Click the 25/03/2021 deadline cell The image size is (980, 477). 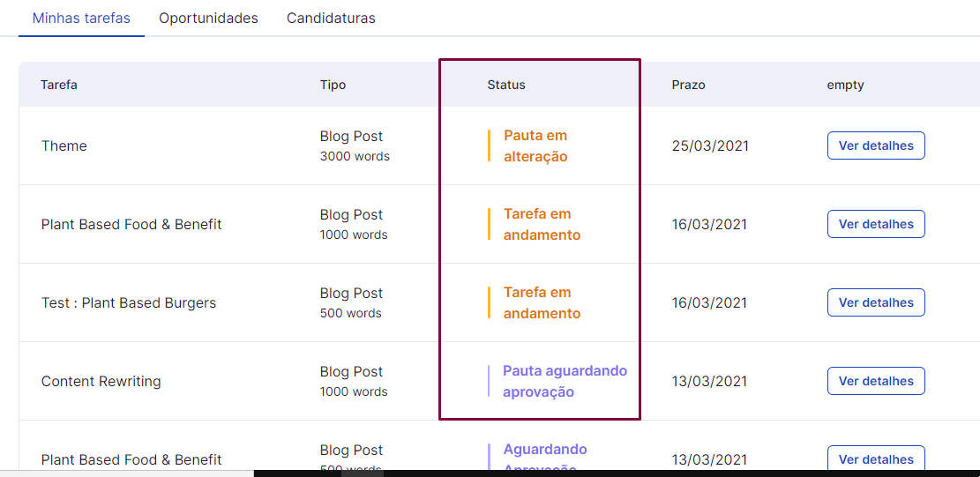tap(710, 146)
